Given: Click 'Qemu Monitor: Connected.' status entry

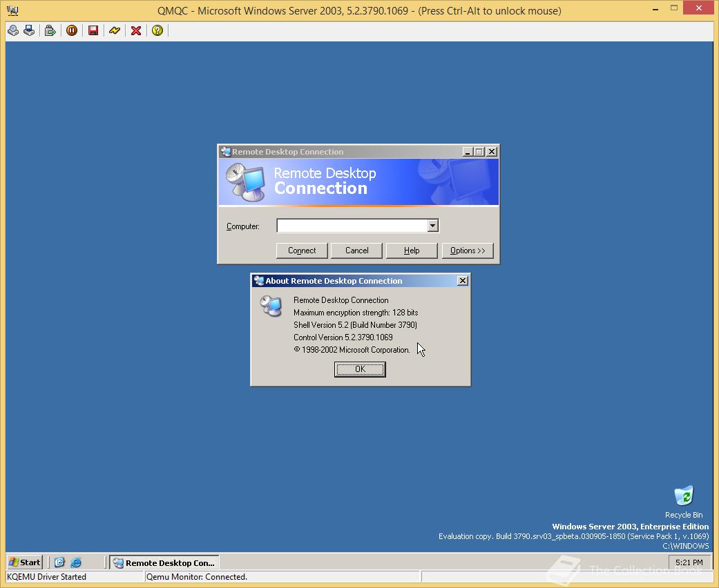Looking at the screenshot, I should pos(197,577).
